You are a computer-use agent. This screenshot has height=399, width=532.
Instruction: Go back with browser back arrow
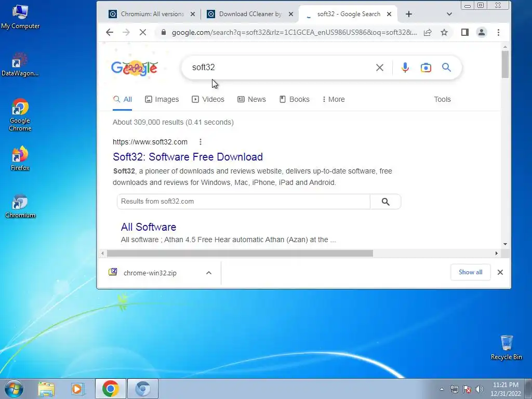coord(109,33)
